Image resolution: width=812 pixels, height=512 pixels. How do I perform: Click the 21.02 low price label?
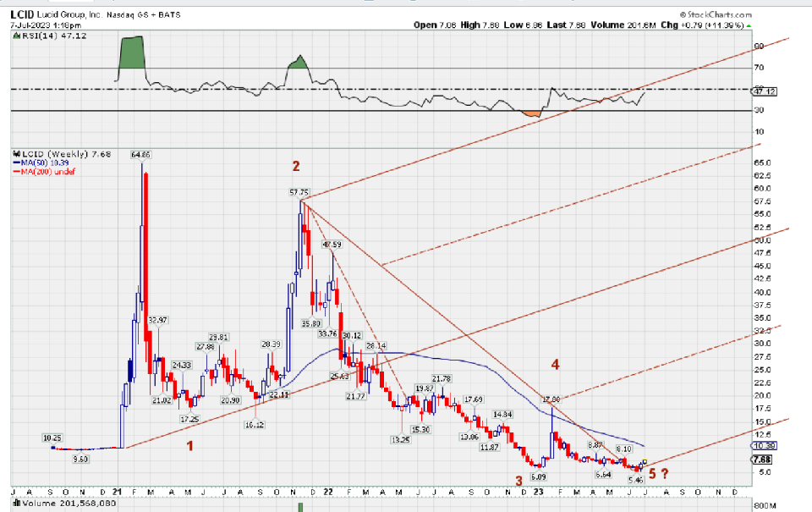click(x=162, y=400)
